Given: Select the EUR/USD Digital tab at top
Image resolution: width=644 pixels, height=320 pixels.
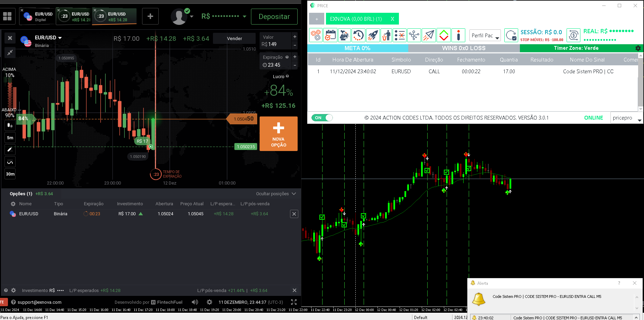Looking at the screenshot, I should pyautogui.click(x=37, y=16).
